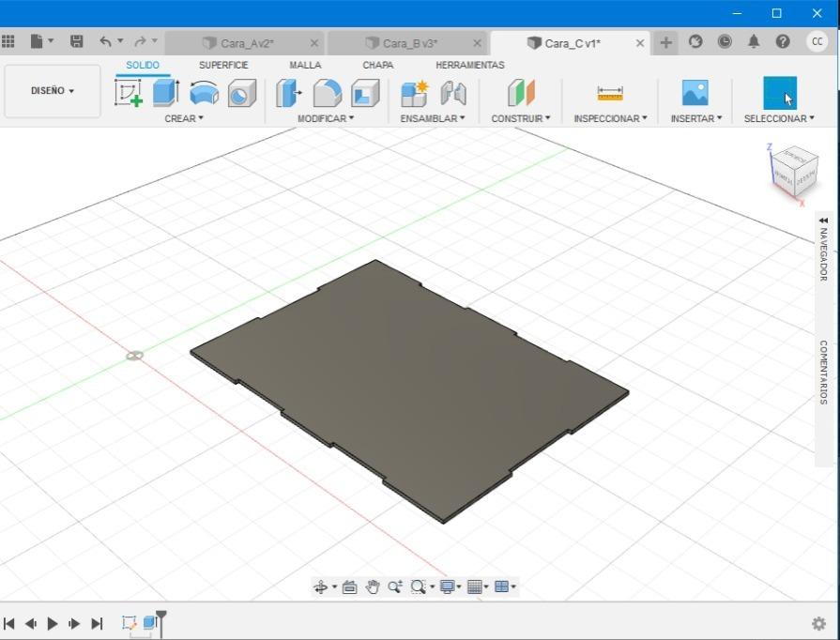The image size is (840, 640).
Task: Open the timeline settings gear
Action: tap(818, 623)
